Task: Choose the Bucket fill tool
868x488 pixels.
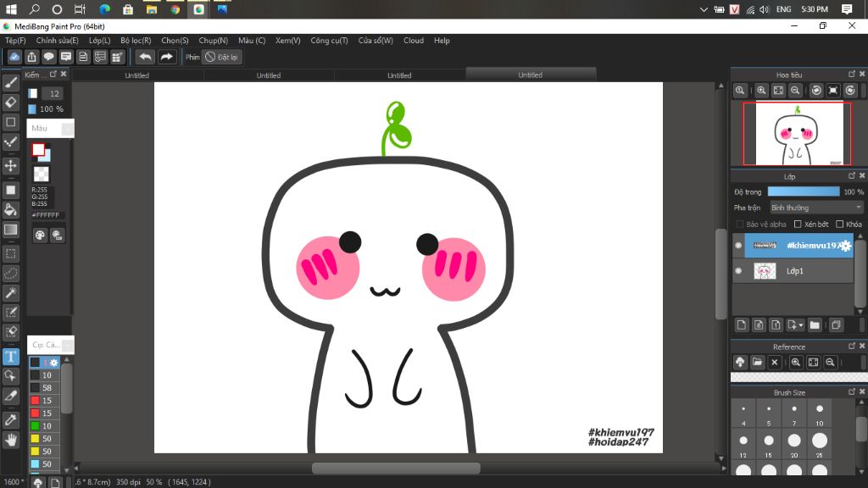Action: tap(11, 209)
